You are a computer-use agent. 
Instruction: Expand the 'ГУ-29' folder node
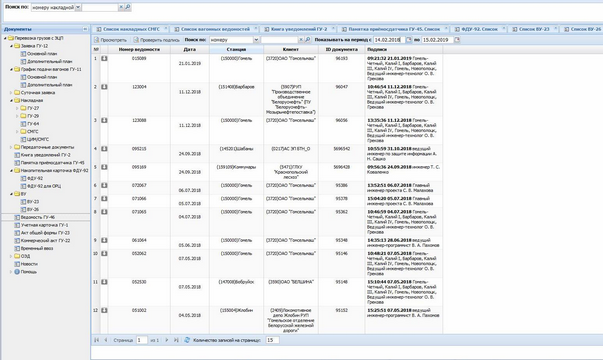17,116
